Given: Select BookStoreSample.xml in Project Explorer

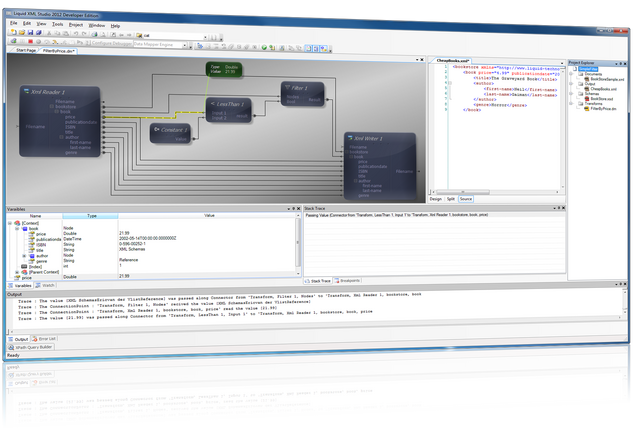Looking at the screenshot, I should [x=607, y=79].
